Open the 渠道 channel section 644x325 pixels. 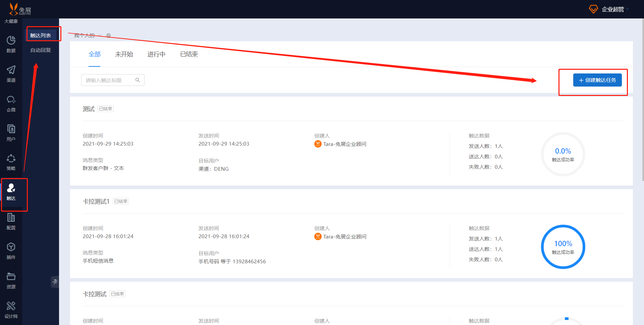coord(11,74)
